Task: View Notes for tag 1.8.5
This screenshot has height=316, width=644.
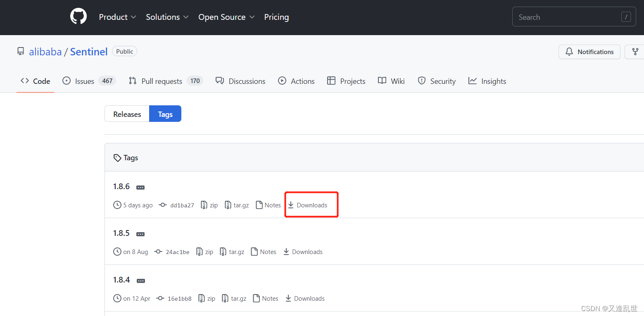Action: (x=264, y=252)
